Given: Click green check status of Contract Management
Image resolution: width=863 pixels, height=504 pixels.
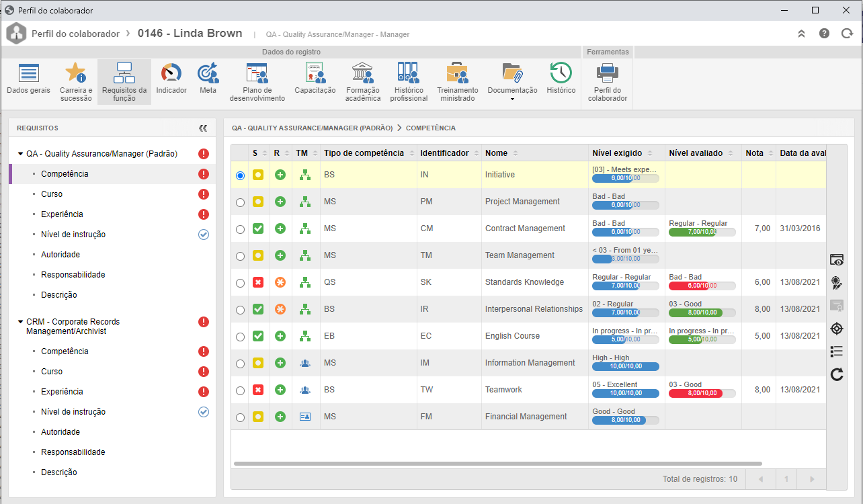Looking at the screenshot, I should 258,228.
